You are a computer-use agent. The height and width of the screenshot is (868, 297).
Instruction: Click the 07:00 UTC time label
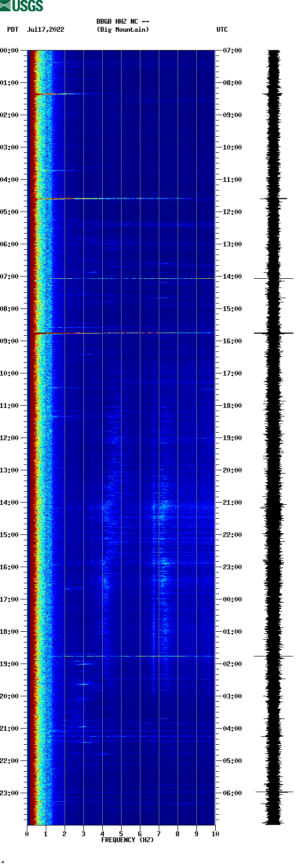[232, 51]
